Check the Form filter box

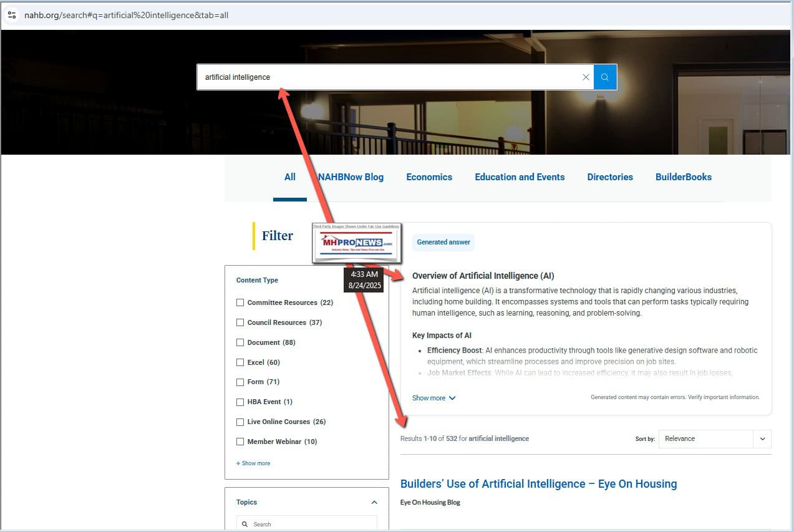pyautogui.click(x=240, y=382)
